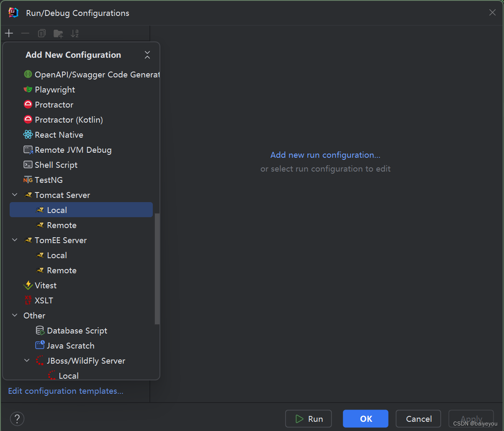Click the Sort Configurations alphabetically icon
Screen dimensions: 504x431
75,33
